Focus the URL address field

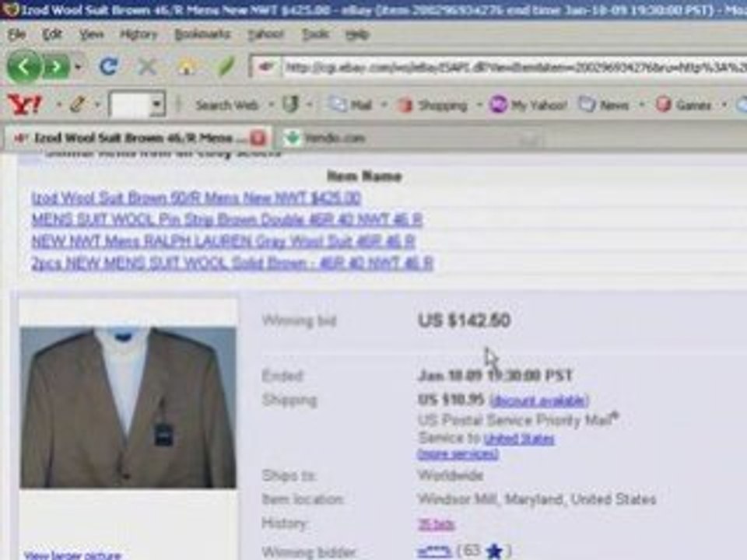pos(514,68)
